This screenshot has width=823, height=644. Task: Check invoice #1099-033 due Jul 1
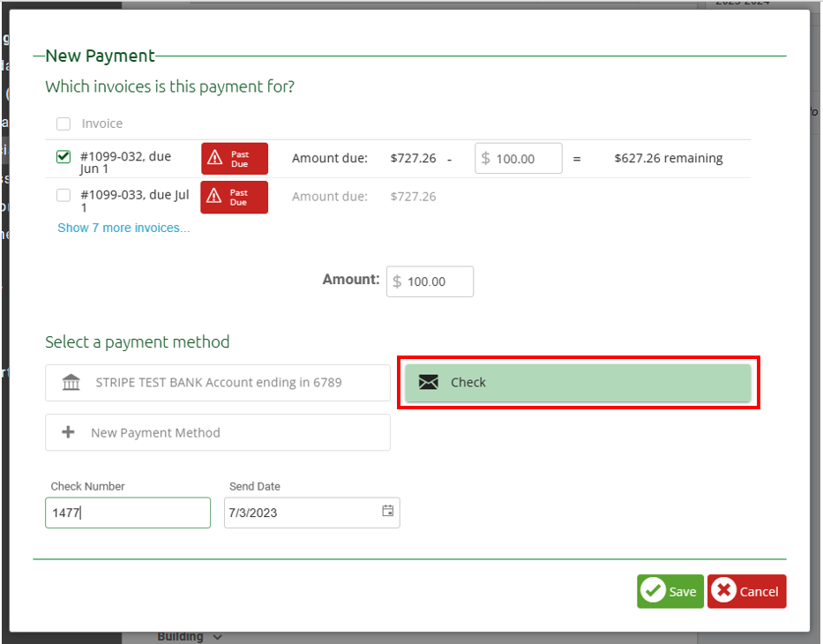(x=63, y=195)
